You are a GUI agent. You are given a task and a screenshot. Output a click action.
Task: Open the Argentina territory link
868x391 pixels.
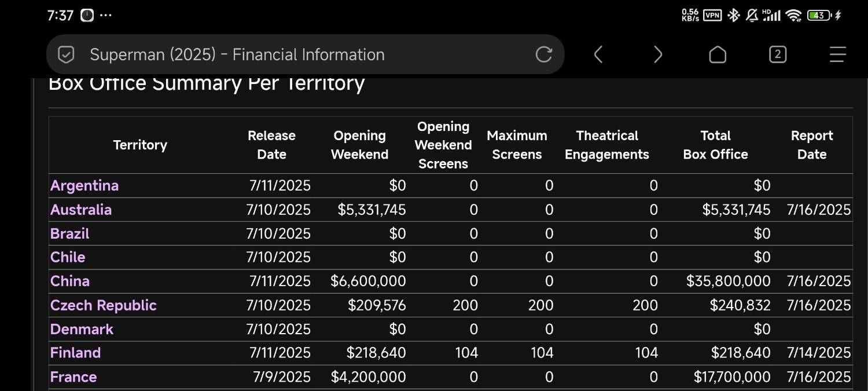(x=84, y=185)
